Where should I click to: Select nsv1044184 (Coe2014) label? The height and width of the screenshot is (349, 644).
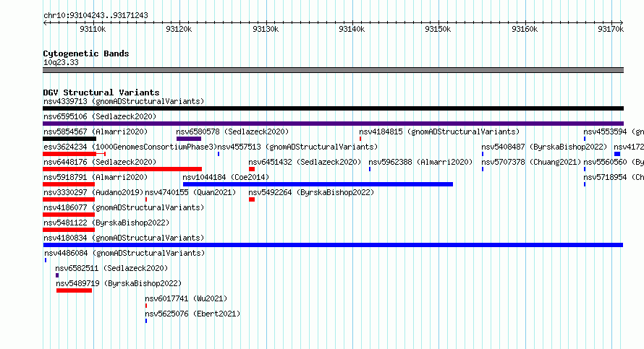coord(226,177)
